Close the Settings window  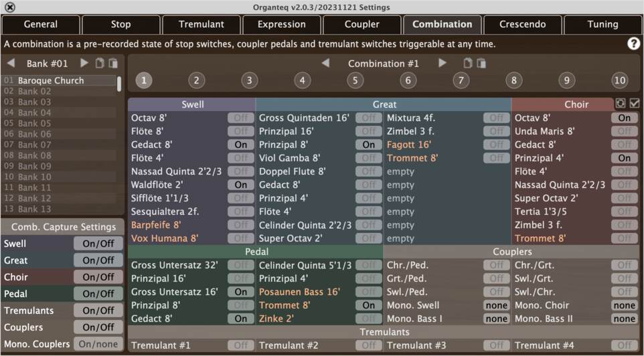[x=10, y=7]
